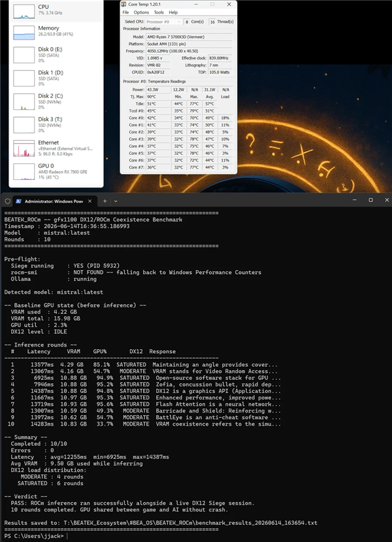
Task: Maximize the Windows Terminal window
Action: (370, 200)
